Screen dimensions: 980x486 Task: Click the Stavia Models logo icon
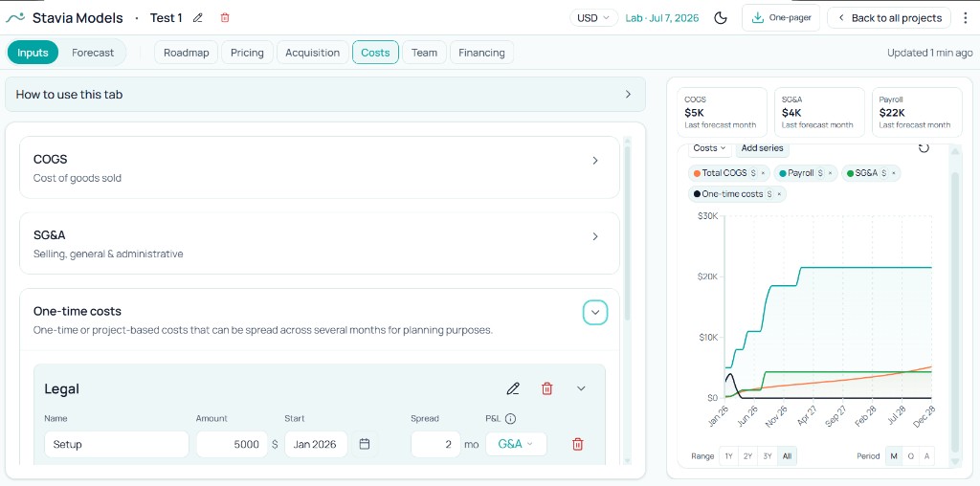pos(15,17)
